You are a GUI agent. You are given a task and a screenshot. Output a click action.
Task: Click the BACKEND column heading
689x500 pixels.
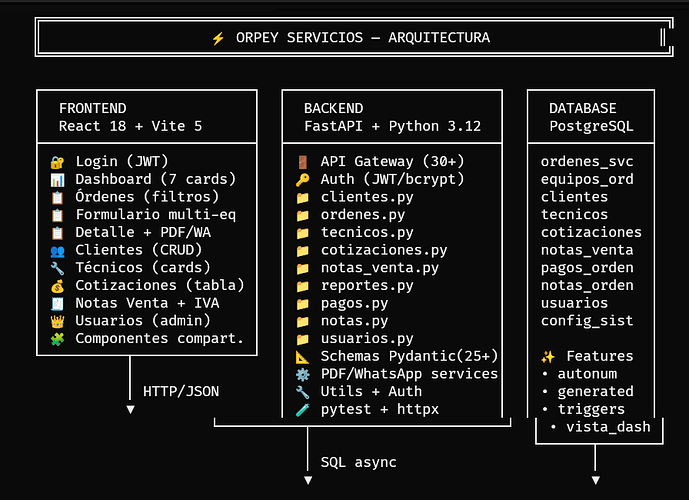(x=334, y=108)
